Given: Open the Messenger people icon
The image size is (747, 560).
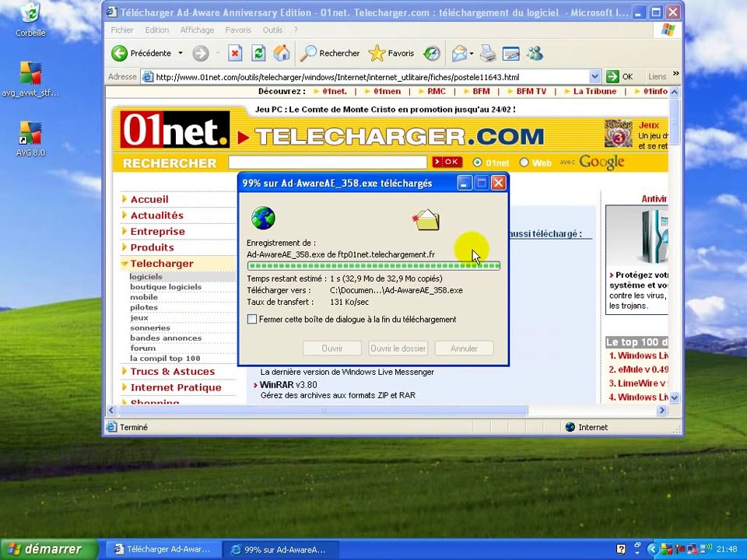Looking at the screenshot, I should pos(535,54).
